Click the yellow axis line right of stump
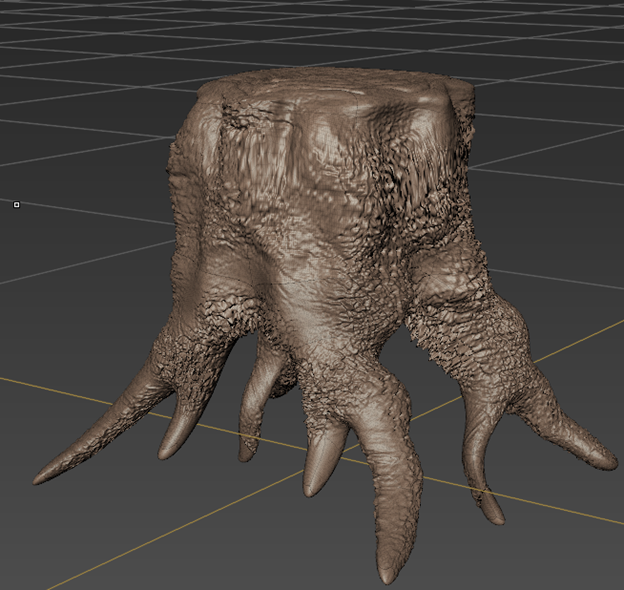Screen dimensions: 624x590 click(590, 335)
